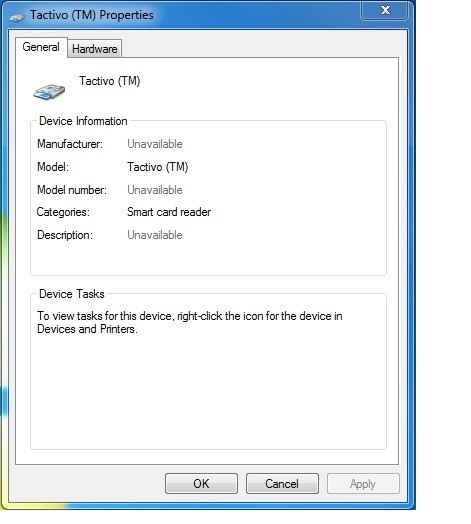
Task: Click the Device Information group title
Action: 83,121
